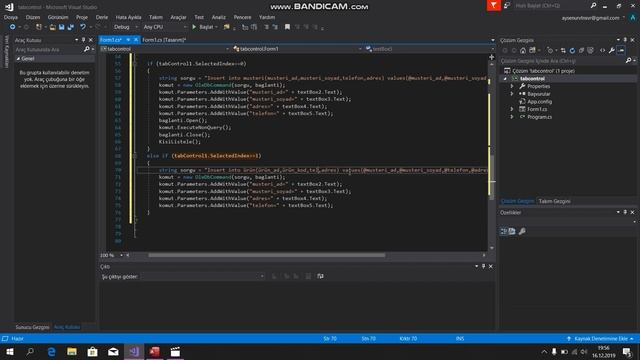
Task: Open Microsoft Store from the taskbar
Action: (93, 352)
